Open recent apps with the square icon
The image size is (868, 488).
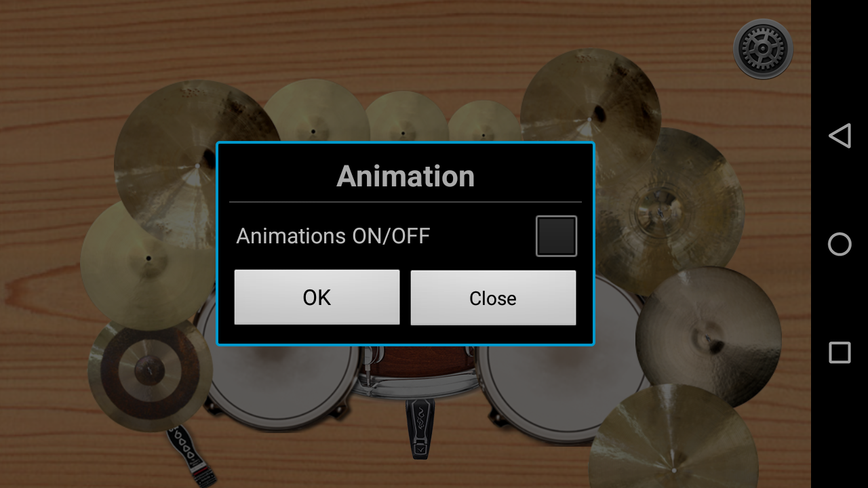pyautogui.click(x=840, y=352)
